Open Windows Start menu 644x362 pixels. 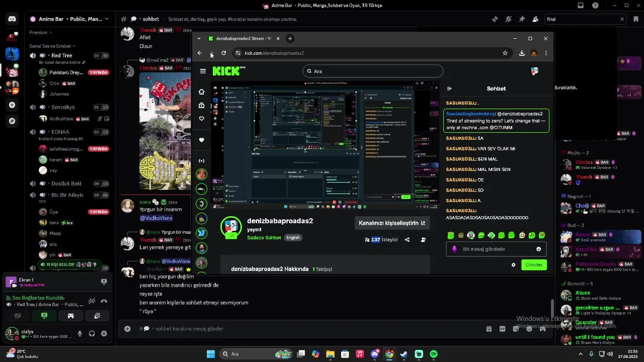(x=211, y=354)
